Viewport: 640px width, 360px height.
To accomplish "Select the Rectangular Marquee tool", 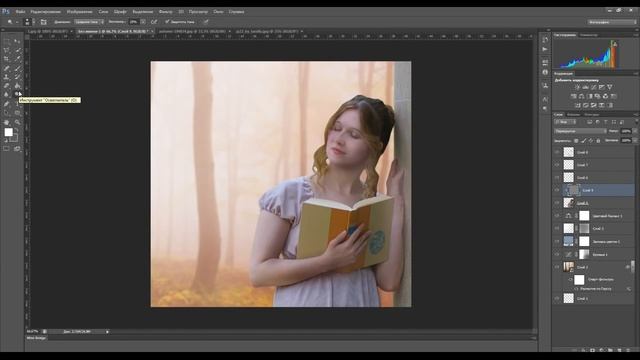I will click(x=6, y=41).
